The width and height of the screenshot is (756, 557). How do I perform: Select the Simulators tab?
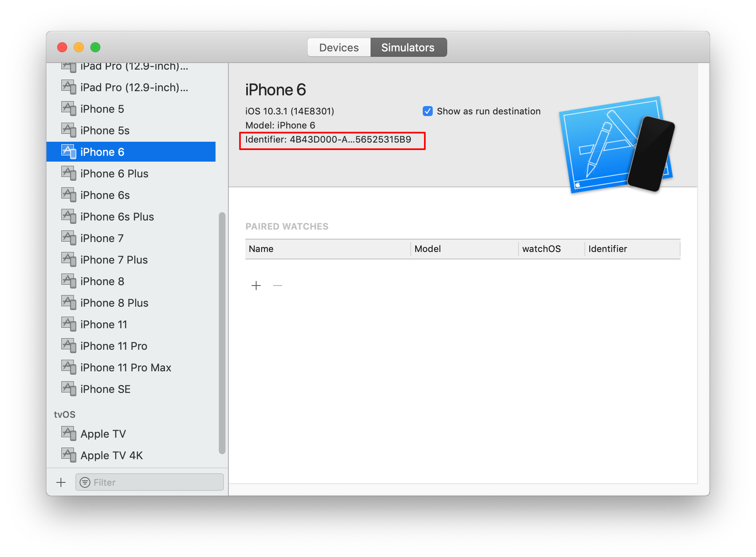coord(408,48)
